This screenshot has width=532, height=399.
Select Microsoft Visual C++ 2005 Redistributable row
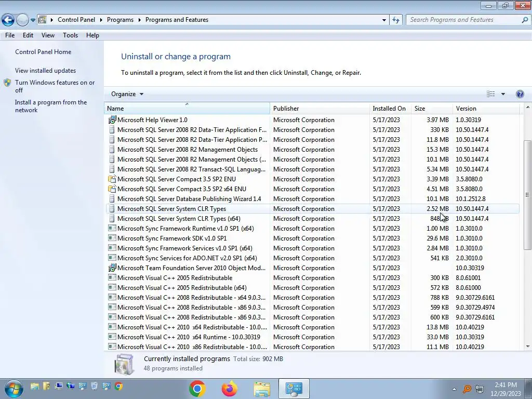pos(312,278)
